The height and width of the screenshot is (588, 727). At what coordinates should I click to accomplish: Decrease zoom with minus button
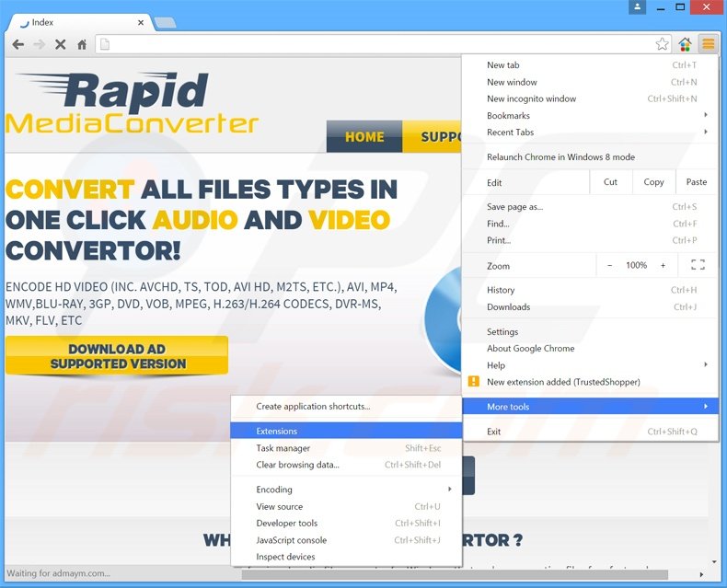610,265
